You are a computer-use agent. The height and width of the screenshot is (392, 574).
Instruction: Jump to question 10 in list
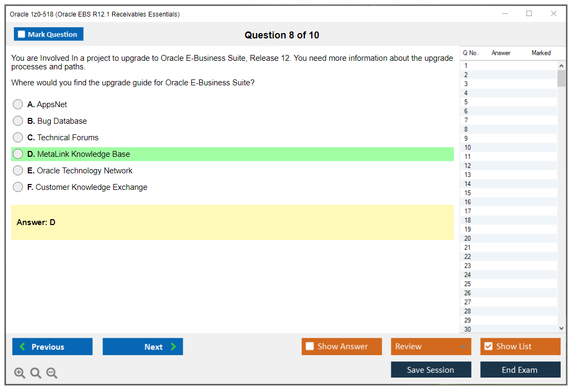[x=468, y=148]
